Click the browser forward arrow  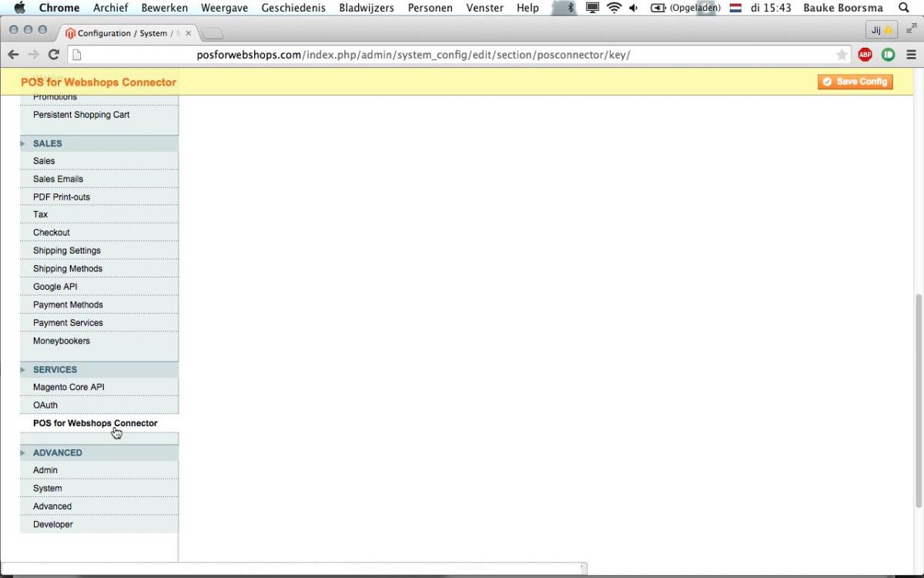point(33,55)
